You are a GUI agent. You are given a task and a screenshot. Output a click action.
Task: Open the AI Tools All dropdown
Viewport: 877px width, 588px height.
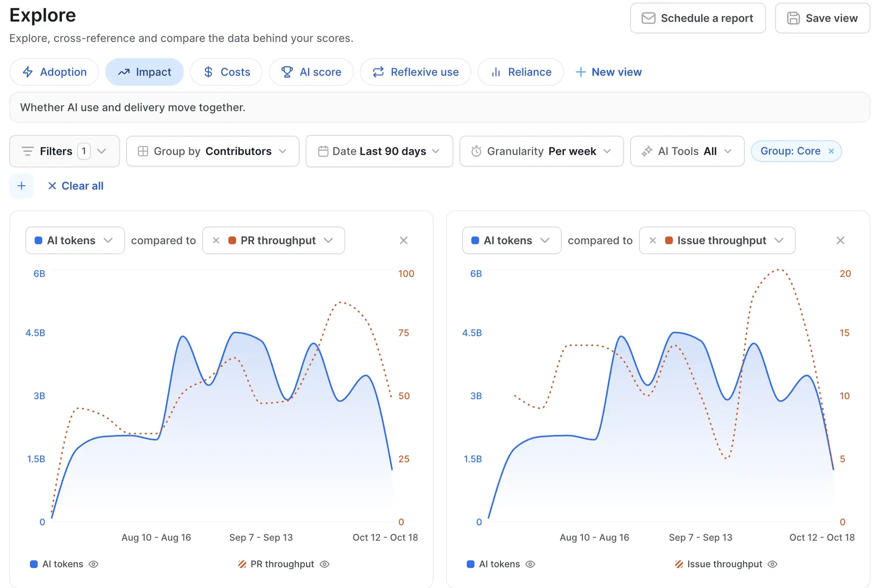[687, 151]
